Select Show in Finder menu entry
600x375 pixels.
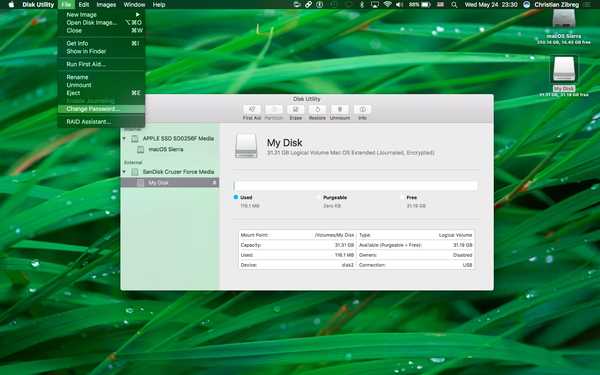[x=101, y=51]
